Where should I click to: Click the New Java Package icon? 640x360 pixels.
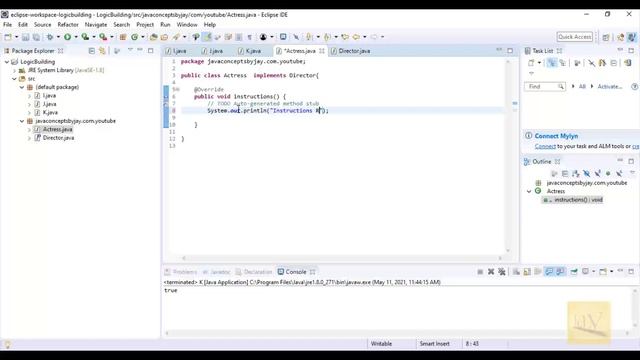point(122,37)
